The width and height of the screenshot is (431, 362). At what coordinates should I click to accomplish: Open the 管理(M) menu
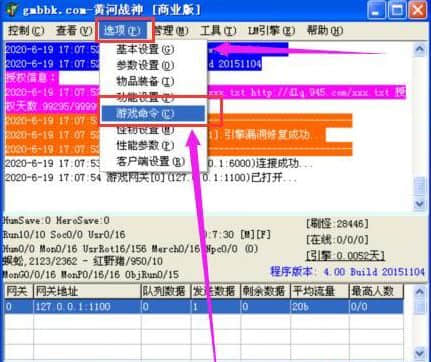(171, 31)
